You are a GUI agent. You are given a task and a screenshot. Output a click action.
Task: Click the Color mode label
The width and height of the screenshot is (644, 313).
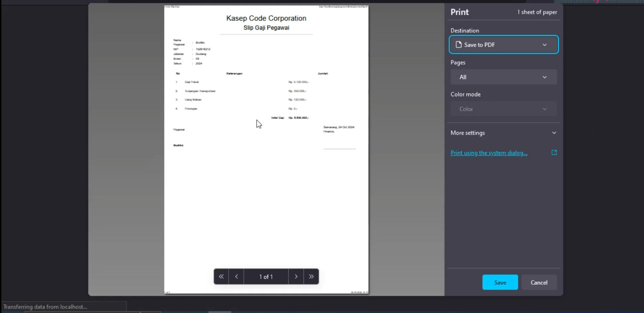pyautogui.click(x=466, y=94)
